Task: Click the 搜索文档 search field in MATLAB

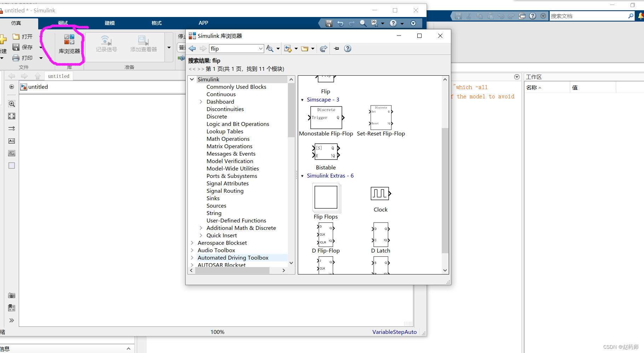Action: (x=588, y=16)
